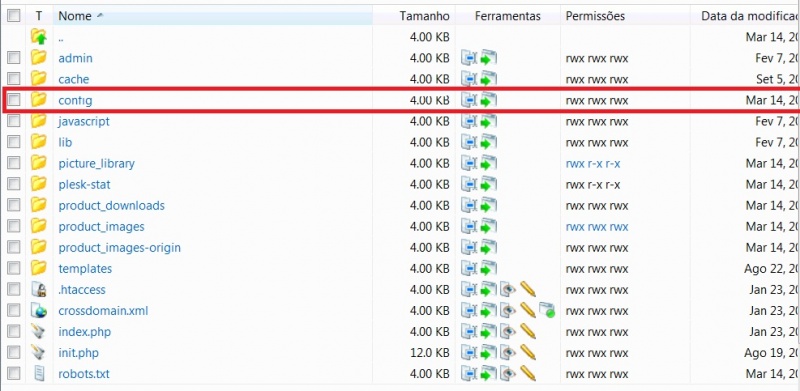The image size is (800, 391).
Task: Click permissions value of plesk-stat row
Action: 593,185
